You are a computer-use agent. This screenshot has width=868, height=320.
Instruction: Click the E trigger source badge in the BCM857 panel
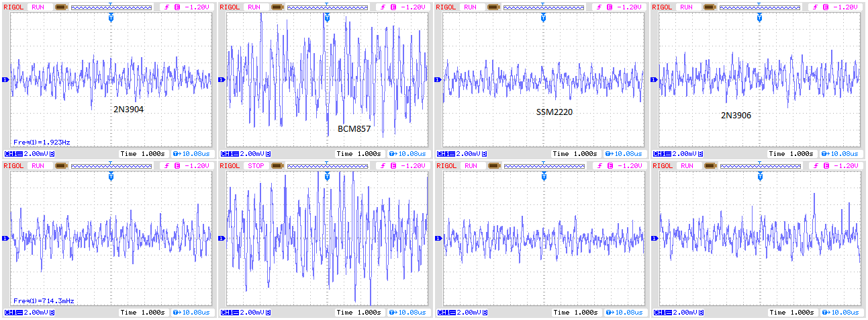(x=393, y=7)
